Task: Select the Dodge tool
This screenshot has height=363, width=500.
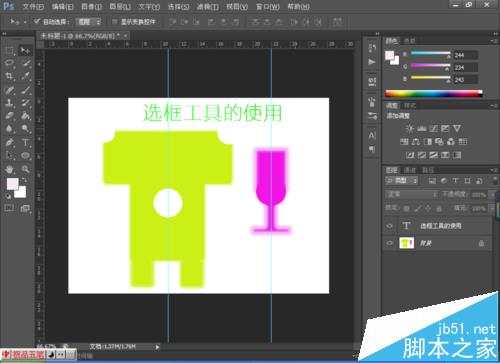Action: pos(26,129)
